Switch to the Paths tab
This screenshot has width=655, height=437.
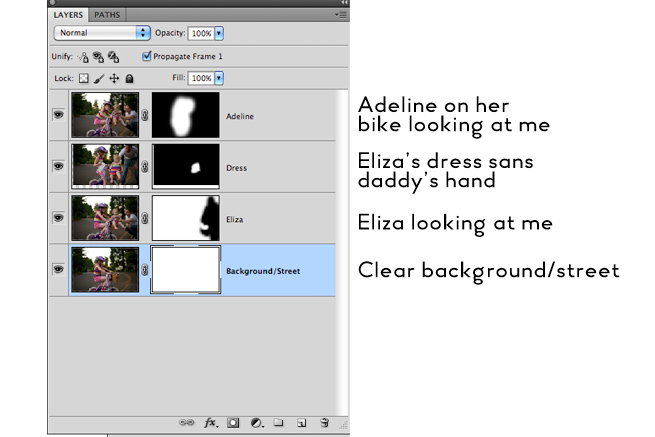pos(107,15)
